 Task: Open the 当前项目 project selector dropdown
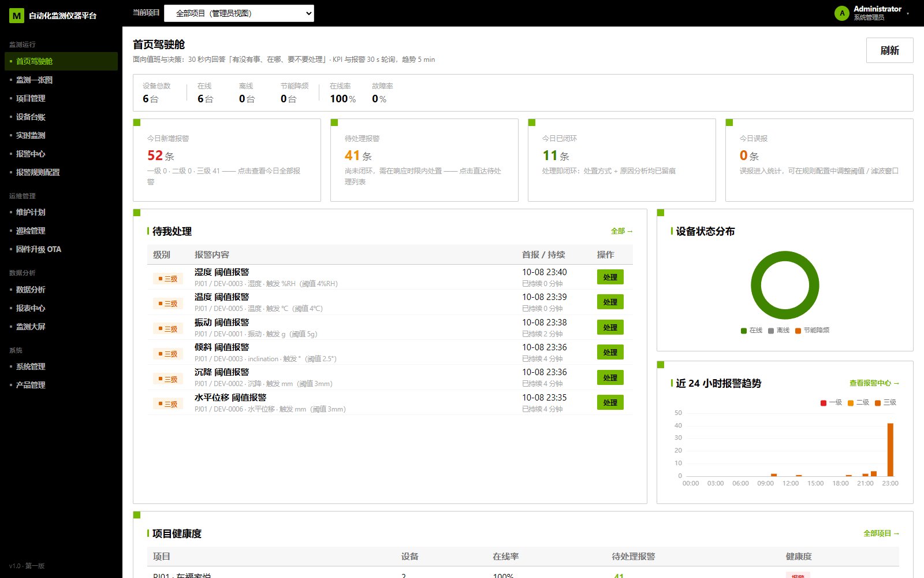[x=239, y=13]
